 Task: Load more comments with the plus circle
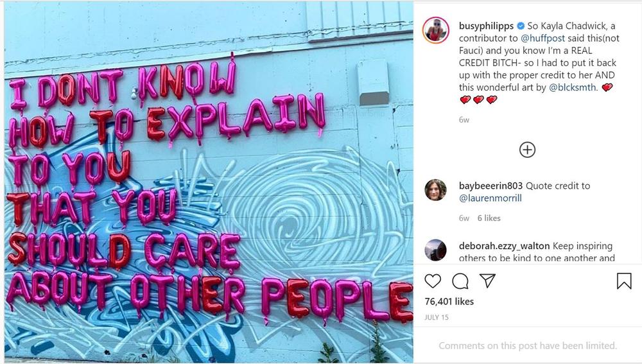coord(527,150)
